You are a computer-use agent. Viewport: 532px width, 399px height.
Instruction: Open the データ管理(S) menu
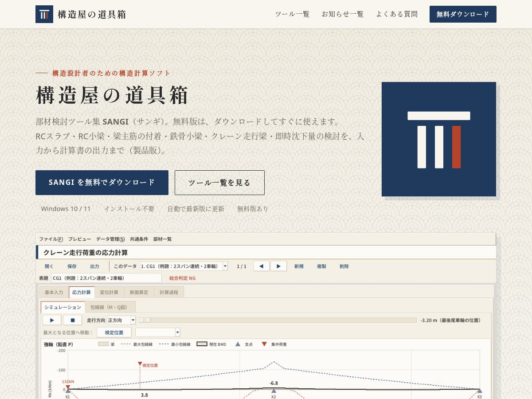click(x=110, y=239)
